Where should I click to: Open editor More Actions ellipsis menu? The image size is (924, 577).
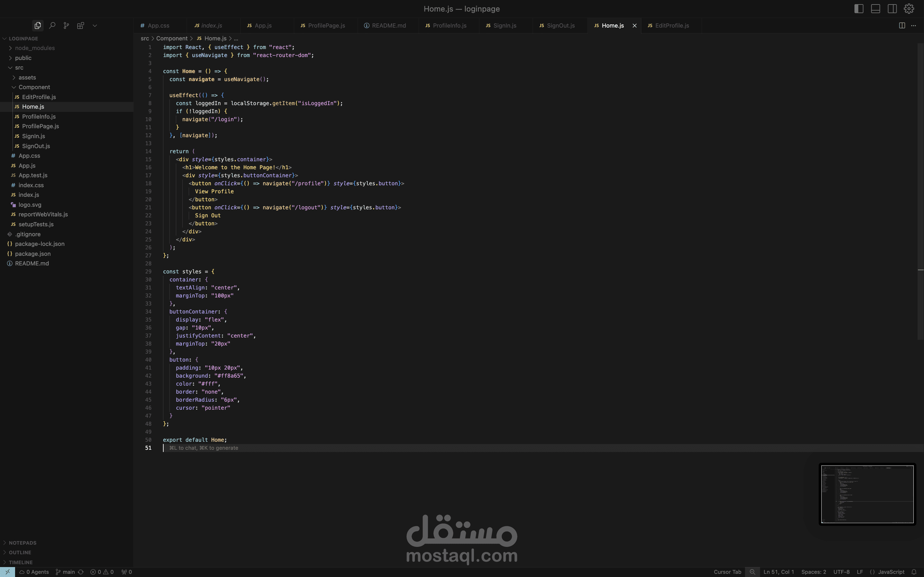click(x=913, y=26)
